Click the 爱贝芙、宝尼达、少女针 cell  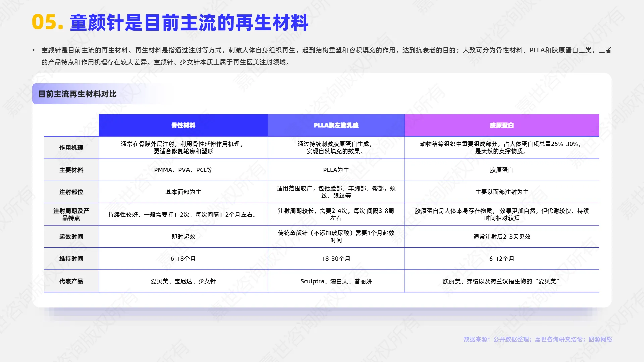(x=183, y=282)
